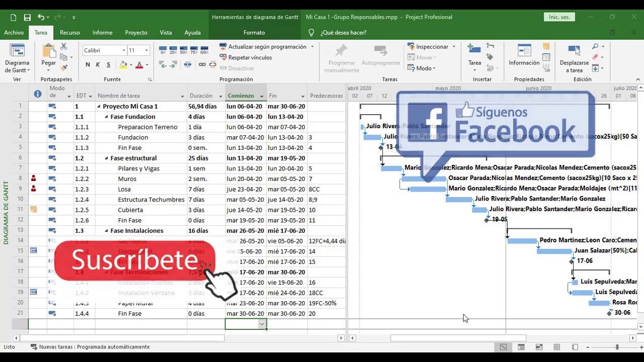The width and height of the screenshot is (644, 362).
Task: Switch to Report view in status bar
Action: point(575,347)
